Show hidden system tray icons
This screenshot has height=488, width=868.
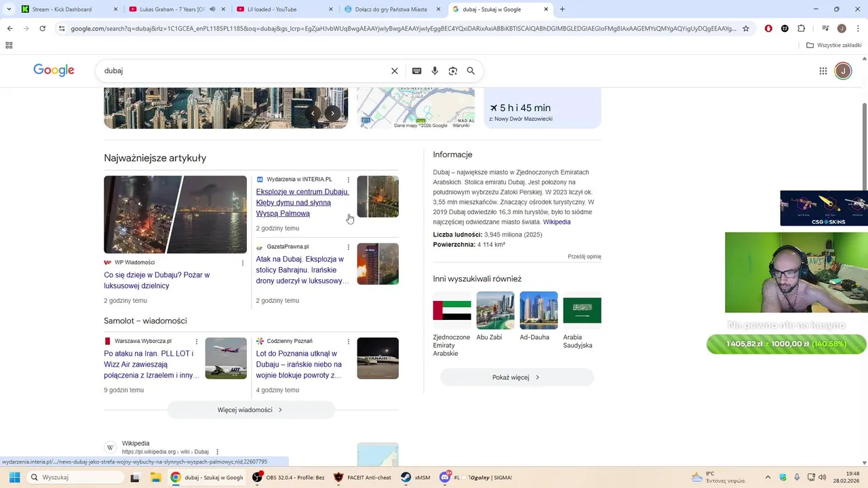coord(768,477)
